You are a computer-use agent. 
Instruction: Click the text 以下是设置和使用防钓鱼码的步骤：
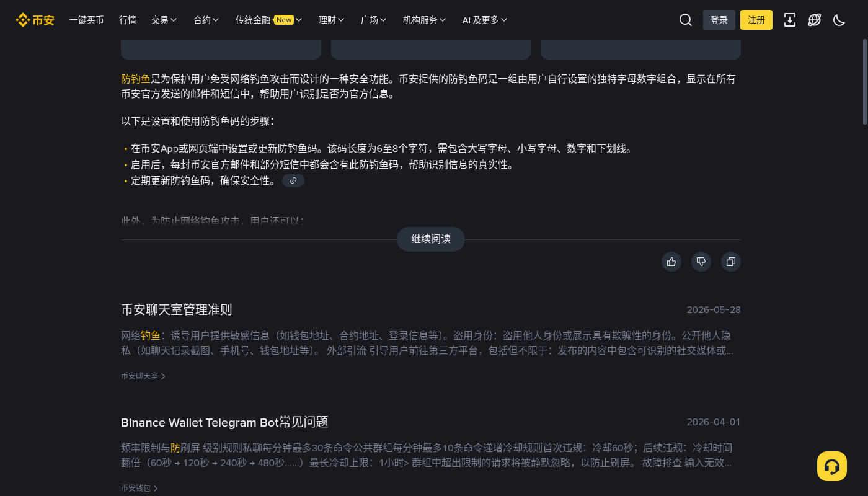[198, 122]
